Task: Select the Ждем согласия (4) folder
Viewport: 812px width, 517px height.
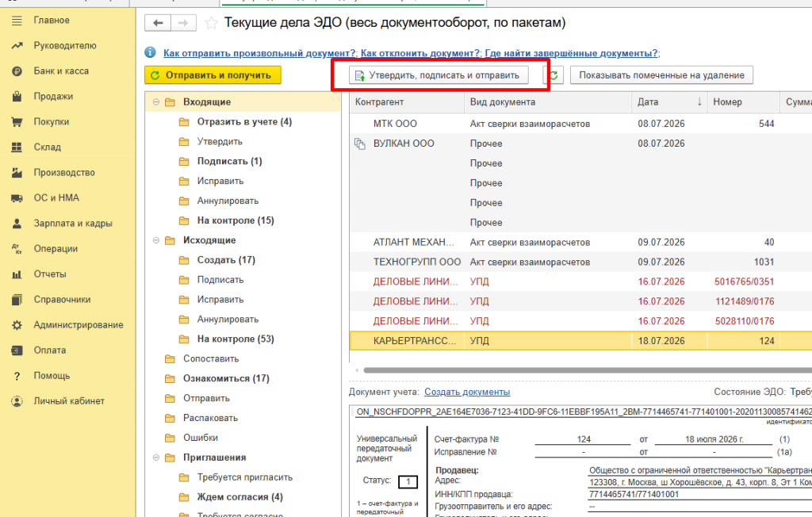Action: pyautogui.click(x=239, y=497)
